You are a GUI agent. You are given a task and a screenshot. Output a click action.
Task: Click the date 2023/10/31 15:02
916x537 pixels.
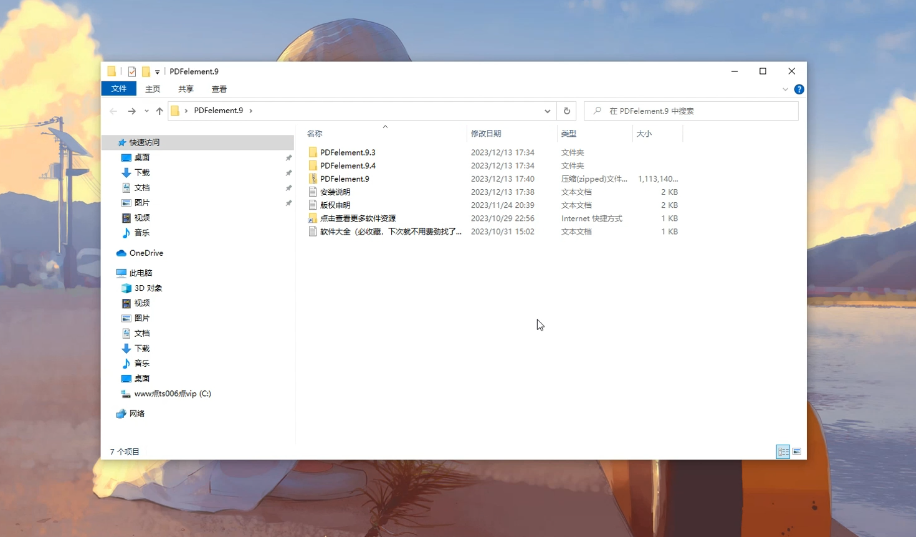[502, 231]
